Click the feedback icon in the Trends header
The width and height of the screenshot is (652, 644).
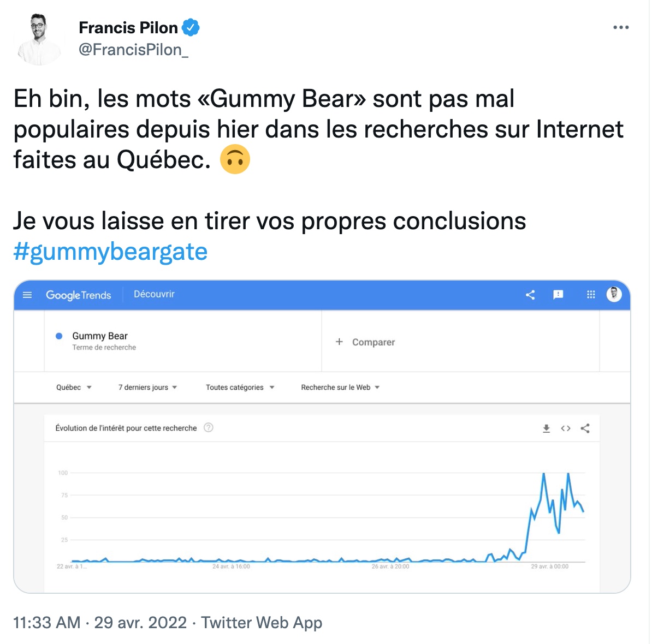click(x=558, y=295)
